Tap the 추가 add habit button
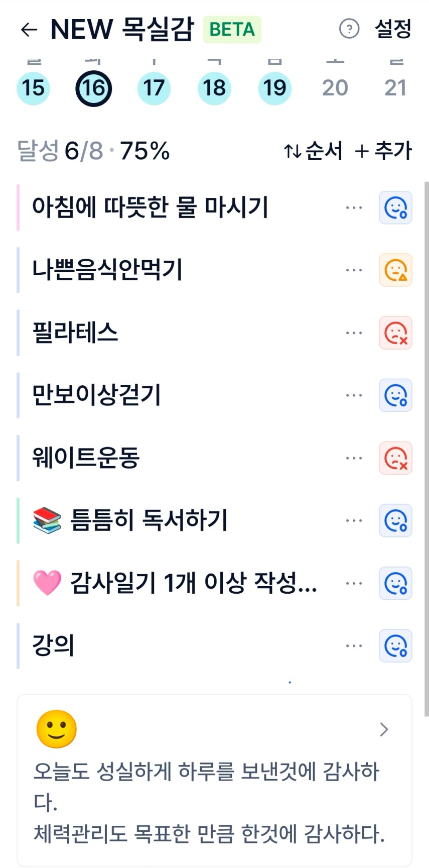Screen dimensions: 429x868 click(383, 151)
